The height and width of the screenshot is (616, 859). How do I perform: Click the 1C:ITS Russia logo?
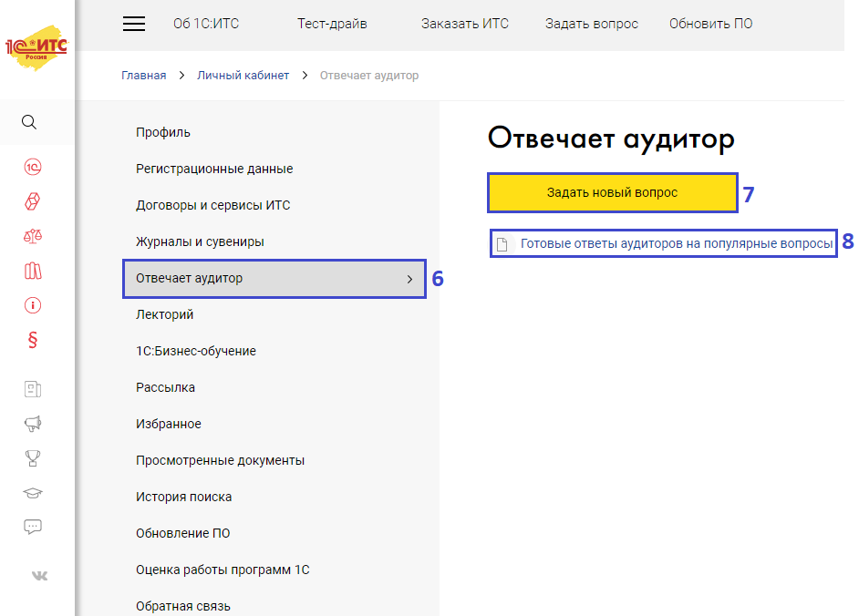(36, 46)
